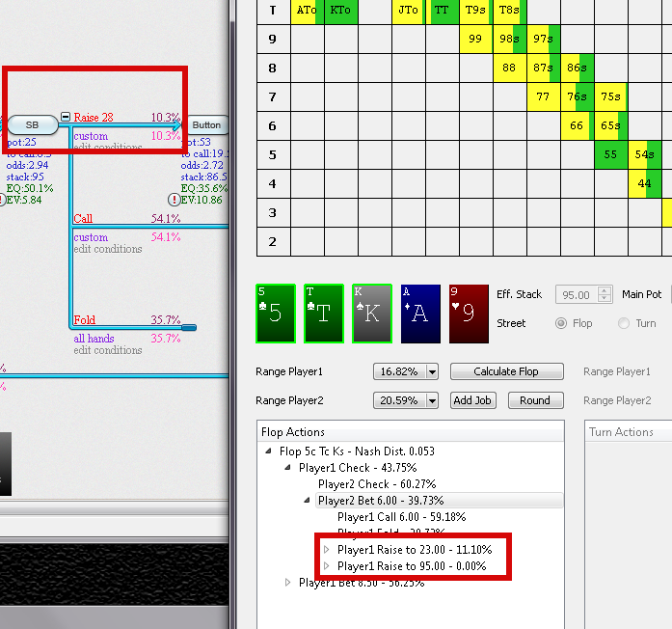Select the JTo cell in range grid
Image resolution: width=672 pixels, height=629 pixels.
(x=409, y=10)
